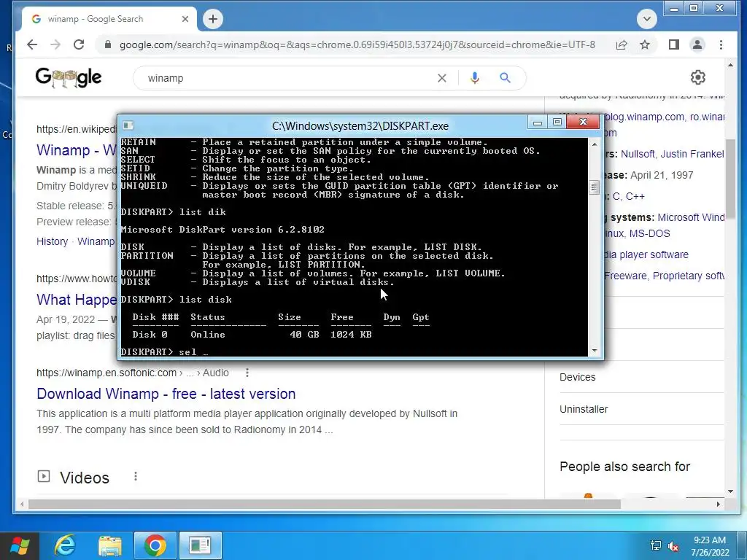Click the Google logo
The height and width of the screenshot is (560, 747).
[x=69, y=77]
